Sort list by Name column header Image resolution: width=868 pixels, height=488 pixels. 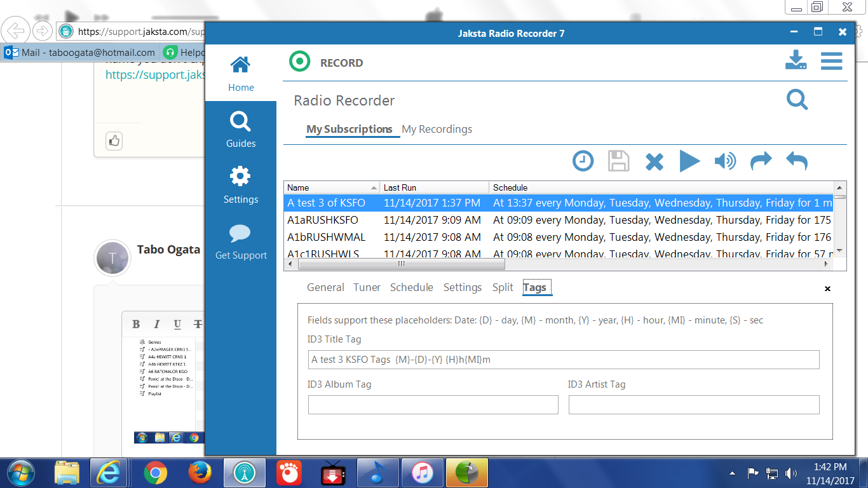(332, 187)
